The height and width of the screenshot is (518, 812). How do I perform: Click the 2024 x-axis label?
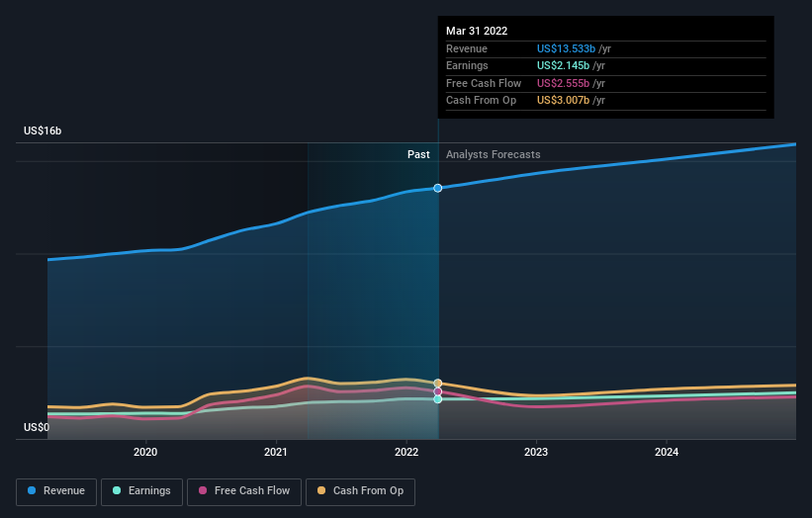[667, 452]
